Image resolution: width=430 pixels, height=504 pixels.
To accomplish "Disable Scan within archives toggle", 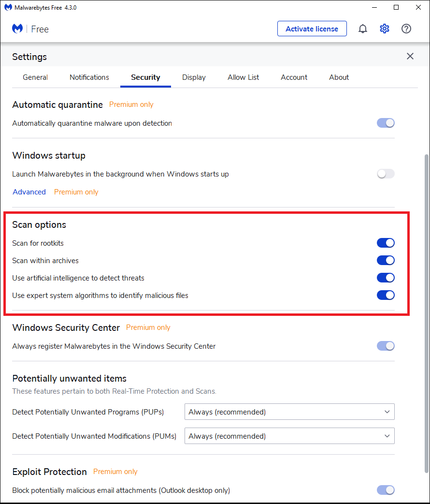I will tap(386, 260).
